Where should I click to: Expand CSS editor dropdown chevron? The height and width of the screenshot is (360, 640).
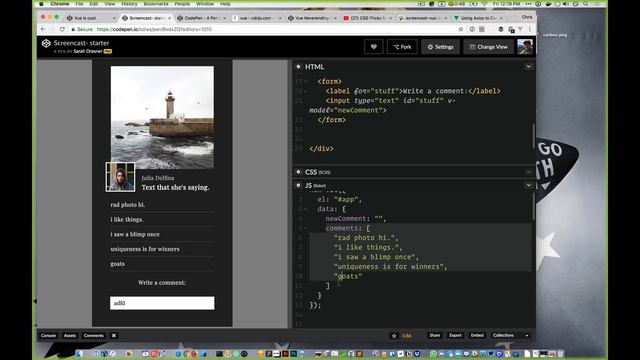[529, 172]
